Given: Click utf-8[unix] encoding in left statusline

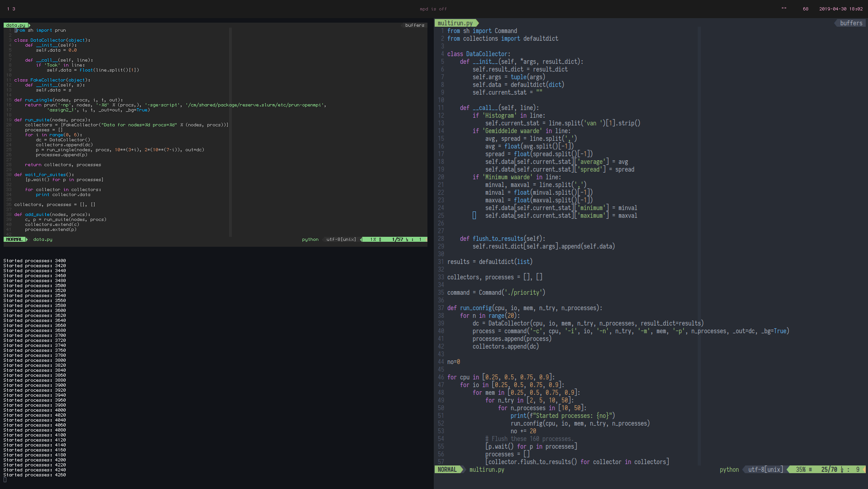Looking at the screenshot, I should (x=341, y=240).
